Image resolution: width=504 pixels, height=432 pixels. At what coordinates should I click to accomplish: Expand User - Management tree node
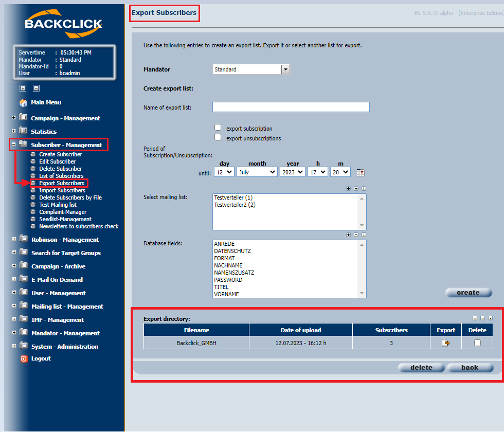[14, 293]
